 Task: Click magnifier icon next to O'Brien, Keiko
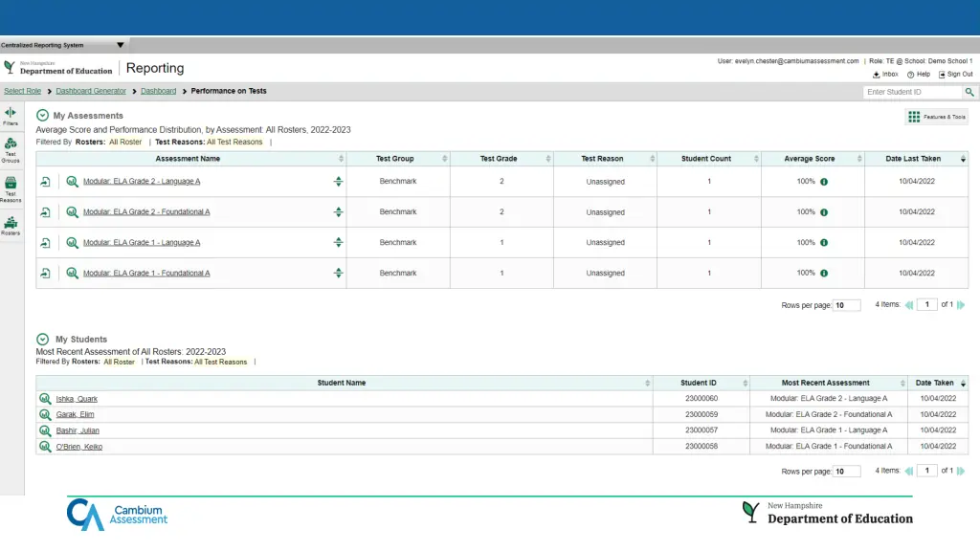coord(45,447)
